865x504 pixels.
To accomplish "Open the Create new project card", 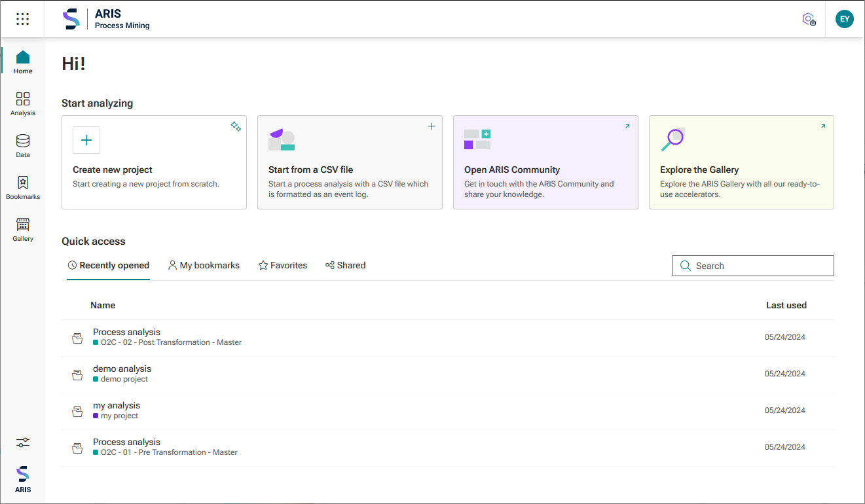I will [x=154, y=162].
